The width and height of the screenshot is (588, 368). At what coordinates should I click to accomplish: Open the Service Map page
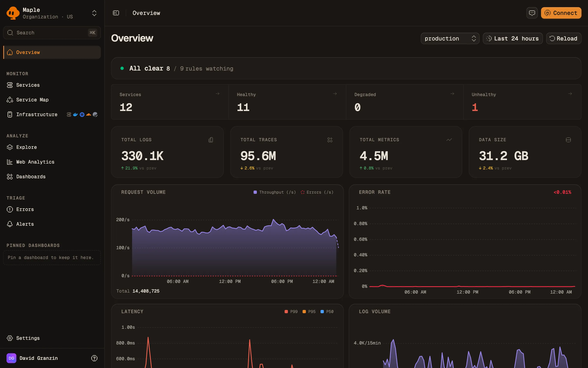[x=52, y=100]
